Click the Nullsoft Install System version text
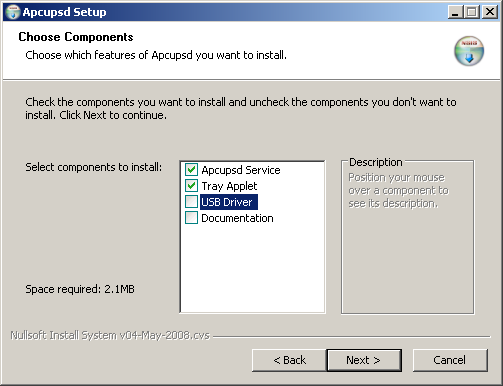503x386 pixels. [110, 335]
